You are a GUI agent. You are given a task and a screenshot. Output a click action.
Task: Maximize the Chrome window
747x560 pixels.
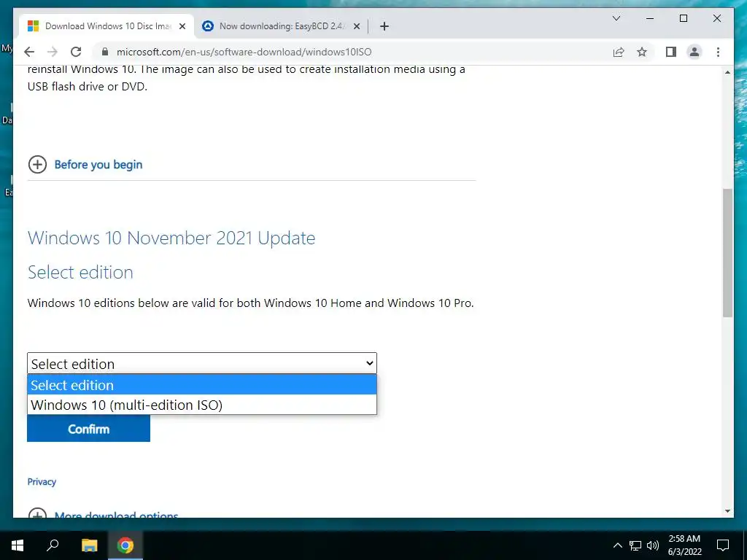(x=683, y=18)
